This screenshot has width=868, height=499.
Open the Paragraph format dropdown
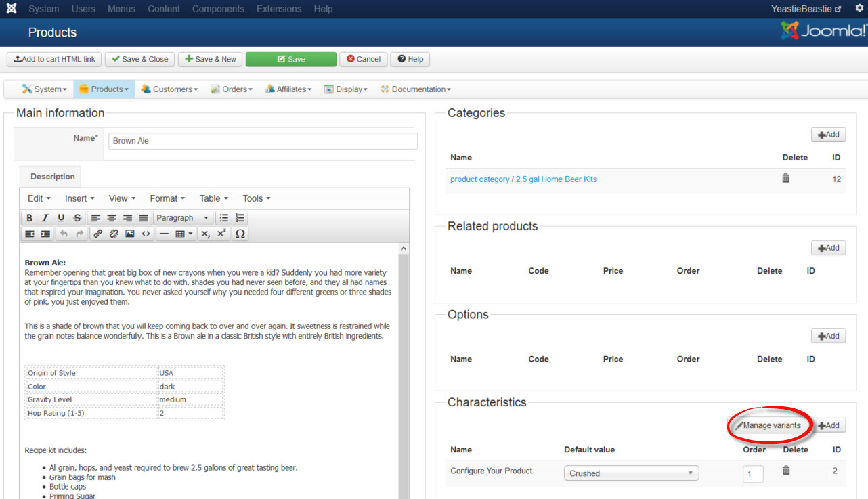point(182,218)
